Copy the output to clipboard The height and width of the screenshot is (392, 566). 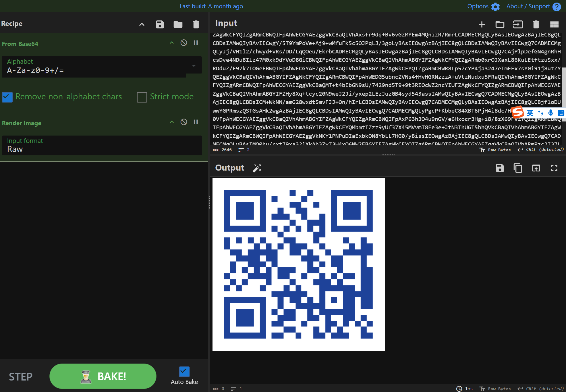click(x=518, y=168)
